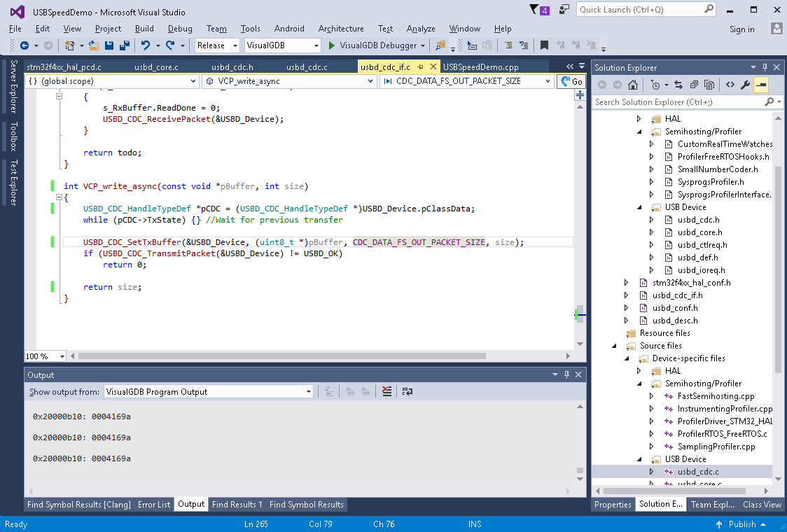Toggle pin on usbd_cdc_if.c tab
The height and width of the screenshot is (532, 787).
pos(421,66)
